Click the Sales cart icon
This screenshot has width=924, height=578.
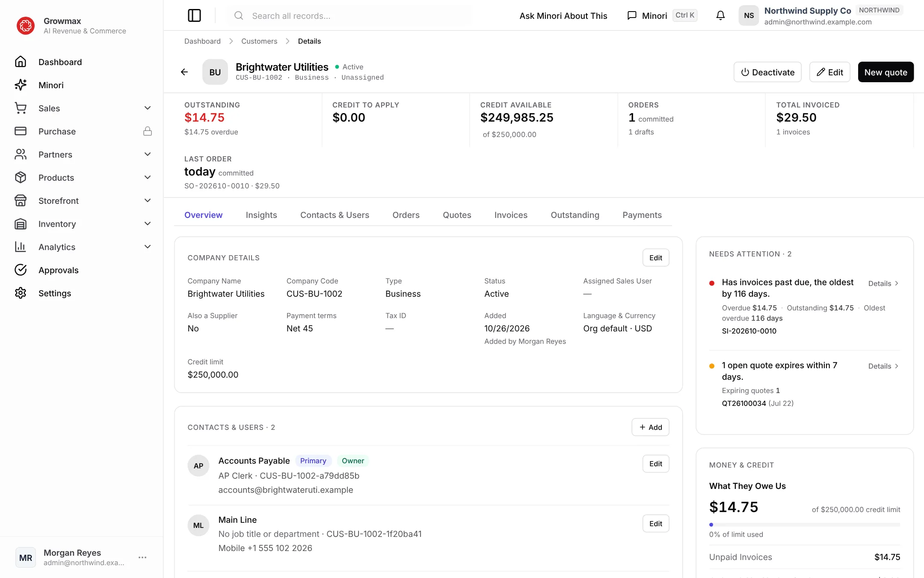click(21, 108)
